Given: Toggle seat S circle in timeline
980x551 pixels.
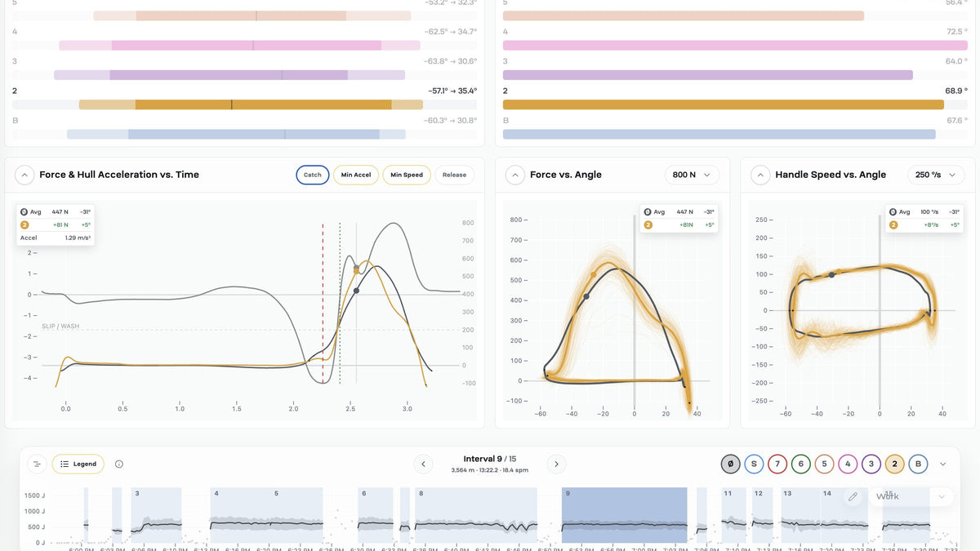Looking at the screenshot, I should pos(754,464).
